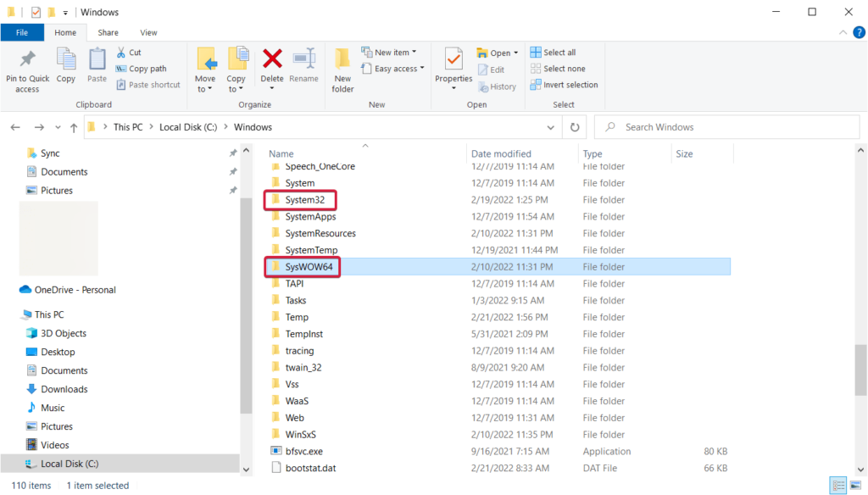Open 3D Objects in sidebar
Screen dimensions: 868x495
point(63,333)
